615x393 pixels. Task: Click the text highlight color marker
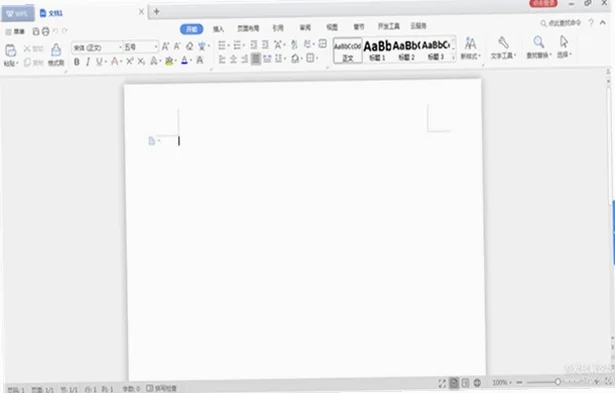pyautogui.click(x=169, y=61)
